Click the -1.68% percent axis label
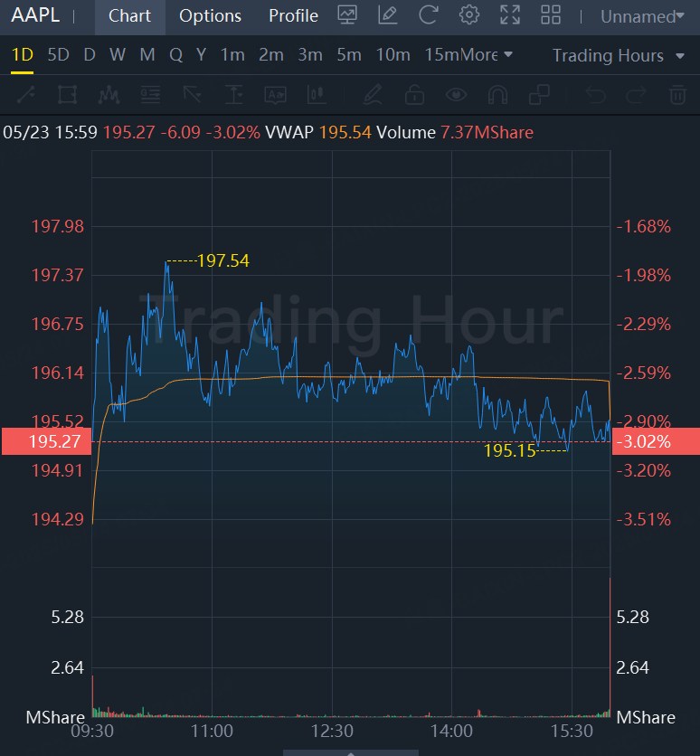This screenshot has height=756, width=700. [x=644, y=226]
